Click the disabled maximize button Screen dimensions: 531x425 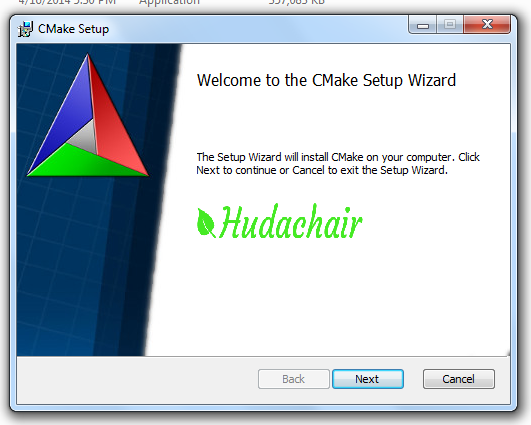click(450, 25)
